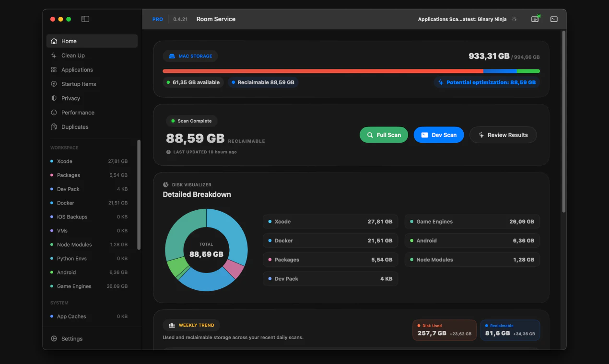Image resolution: width=609 pixels, height=364 pixels.
Task: Run the Dev Scan
Action: [x=439, y=135]
